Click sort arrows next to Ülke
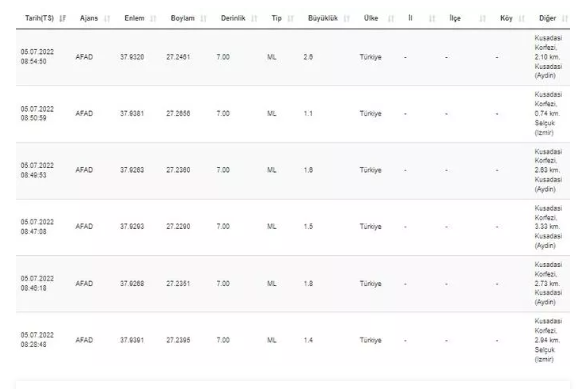This screenshot has width=584, height=389. (391, 18)
